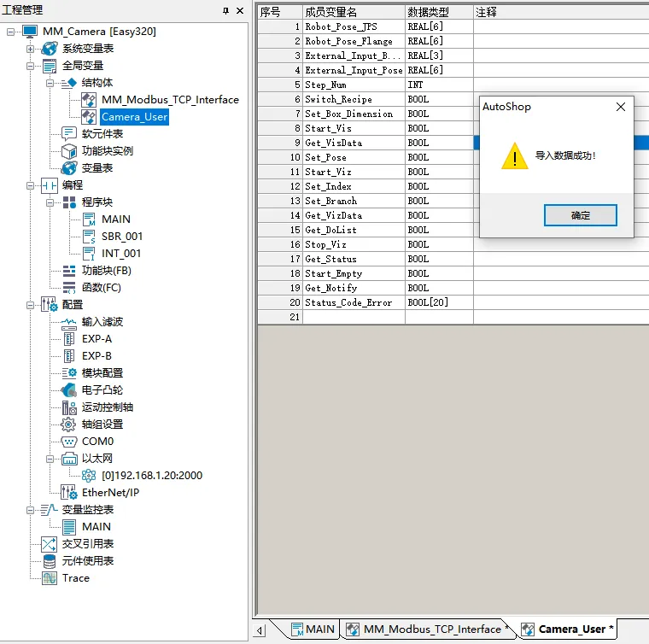Viewport: 649px width, 644px height.
Task: Click the Get_Notify member cell
Action: 354,288
